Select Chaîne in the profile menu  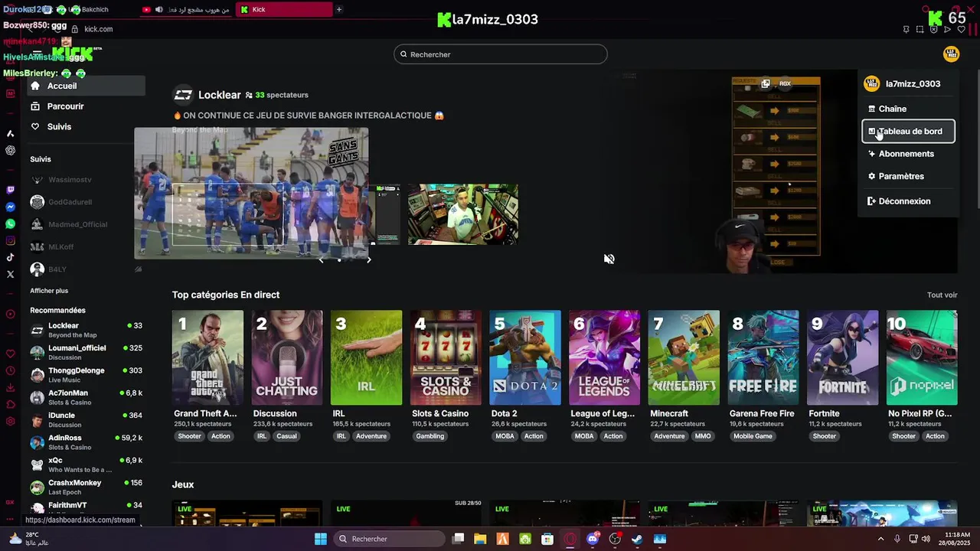pos(908,109)
